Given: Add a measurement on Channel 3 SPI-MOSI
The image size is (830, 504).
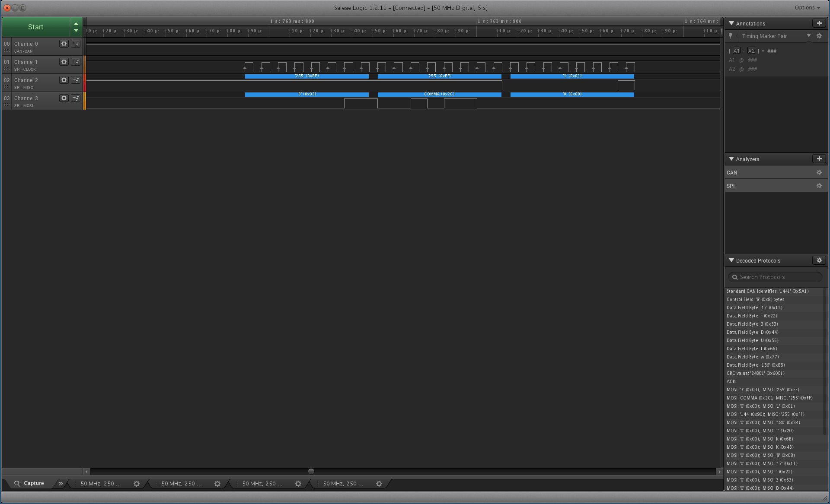Looking at the screenshot, I should click(x=76, y=98).
